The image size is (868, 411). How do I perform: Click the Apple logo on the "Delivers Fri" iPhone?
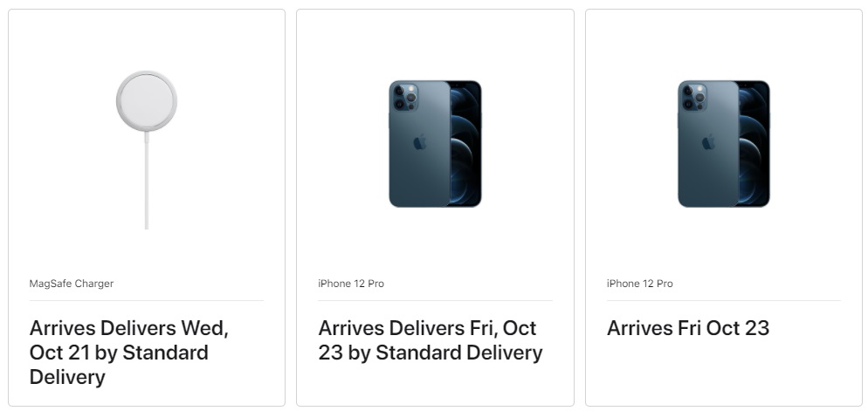pyautogui.click(x=419, y=142)
